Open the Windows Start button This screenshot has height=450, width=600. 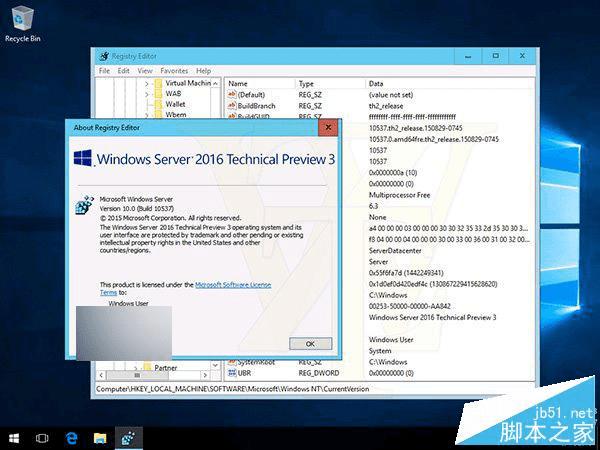(x=14, y=438)
